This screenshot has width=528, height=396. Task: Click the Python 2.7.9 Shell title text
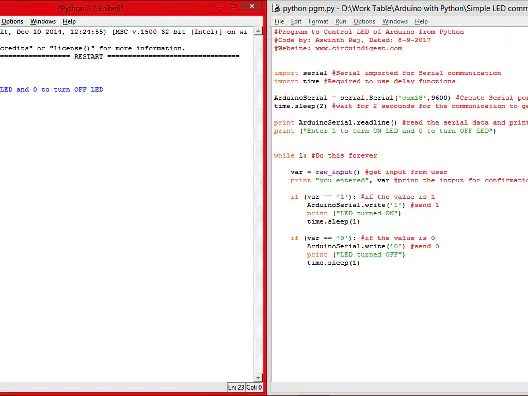(90, 8)
